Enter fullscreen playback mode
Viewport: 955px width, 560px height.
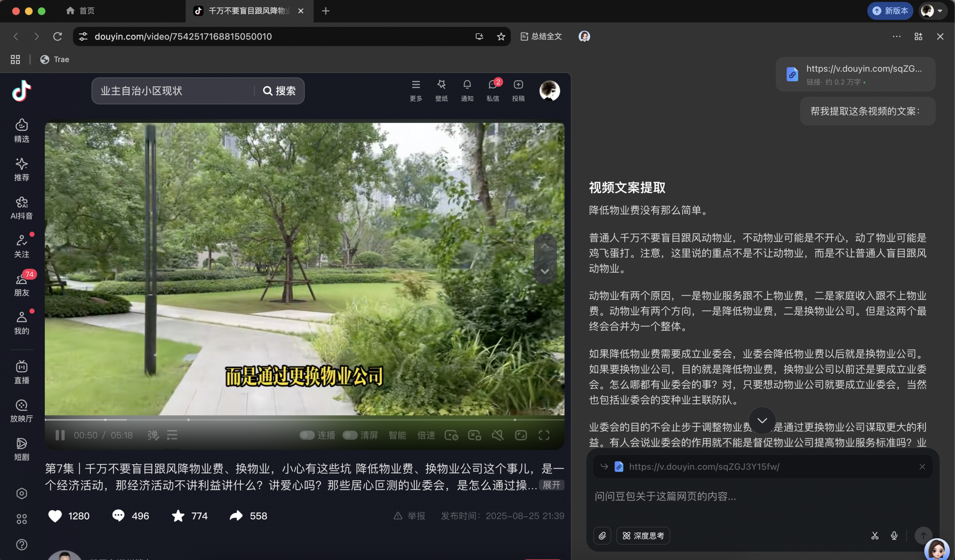pos(545,435)
